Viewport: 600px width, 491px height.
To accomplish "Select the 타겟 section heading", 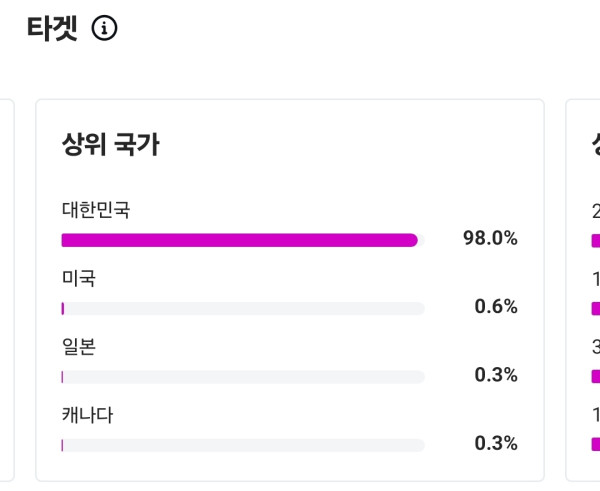I will [52, 29].
